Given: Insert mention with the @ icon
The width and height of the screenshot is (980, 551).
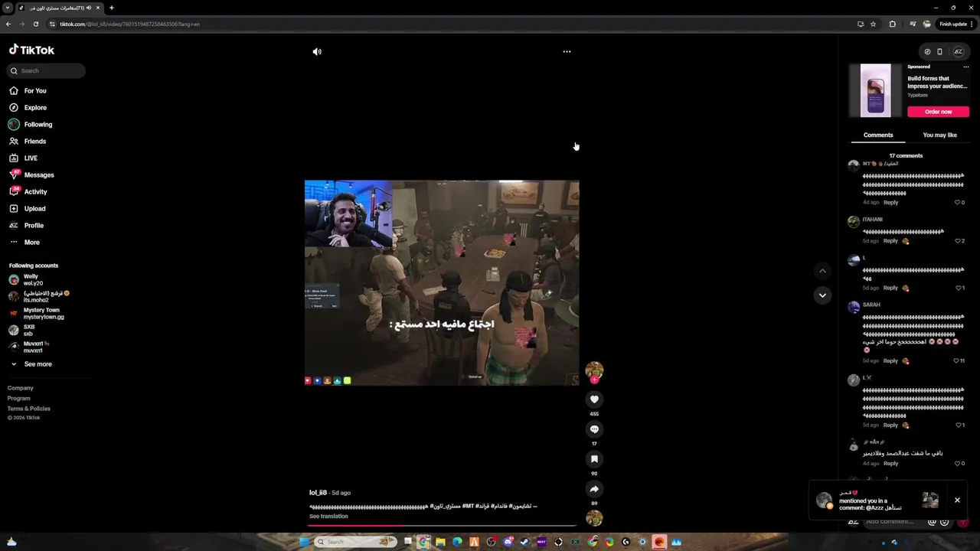Looking at the screenshot, I should pyautogui.click(x=932, y=522).
